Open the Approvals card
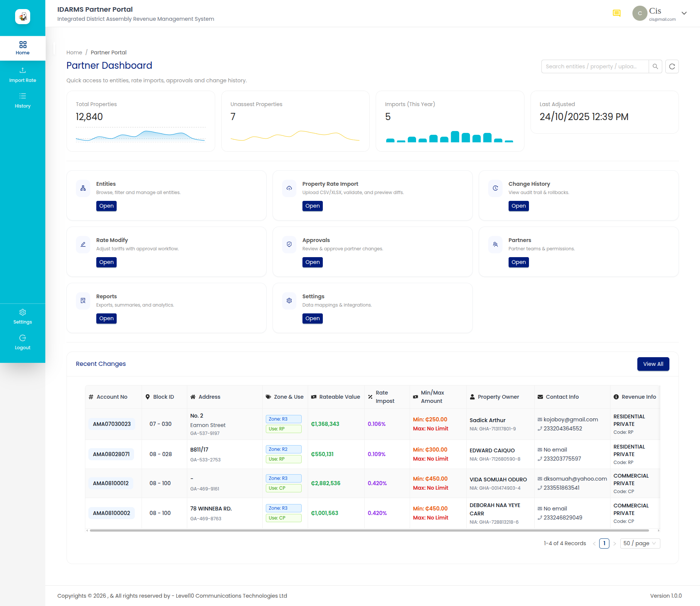Screen dimensions: 700x606 pos(313,262)
